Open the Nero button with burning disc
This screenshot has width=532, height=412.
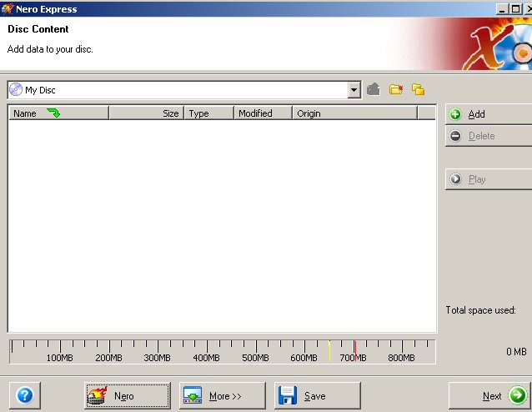[127, 395]
